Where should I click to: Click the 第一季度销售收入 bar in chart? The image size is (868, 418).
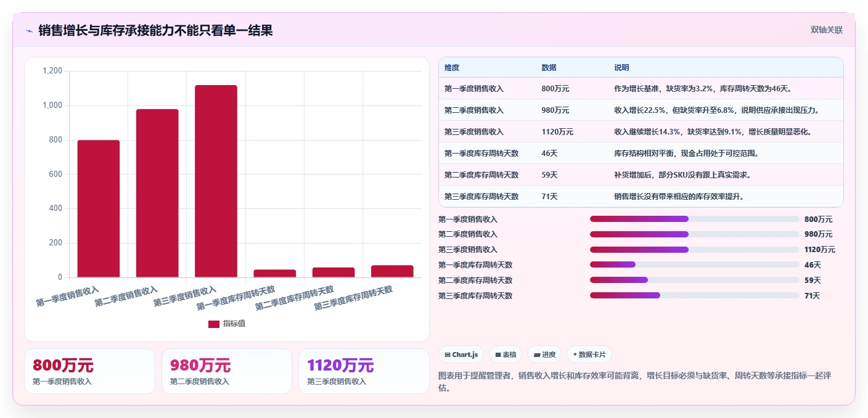tap(99, 208)
